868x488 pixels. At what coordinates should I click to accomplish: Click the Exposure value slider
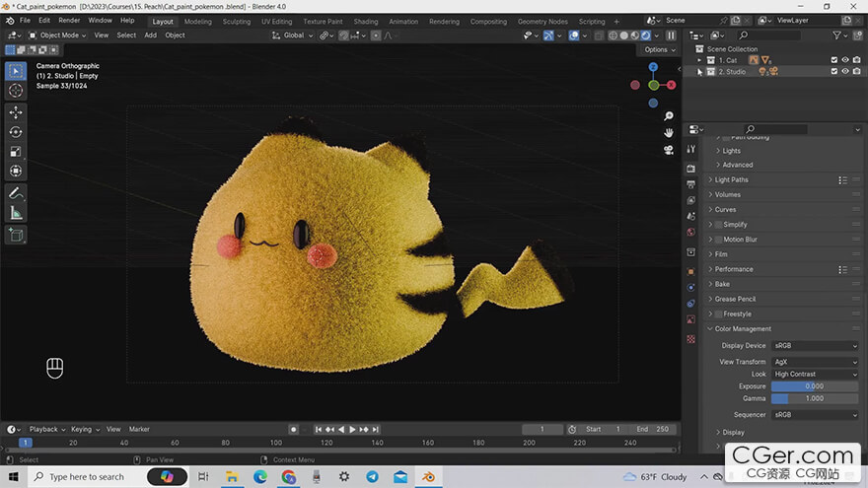tap(815, 386)
